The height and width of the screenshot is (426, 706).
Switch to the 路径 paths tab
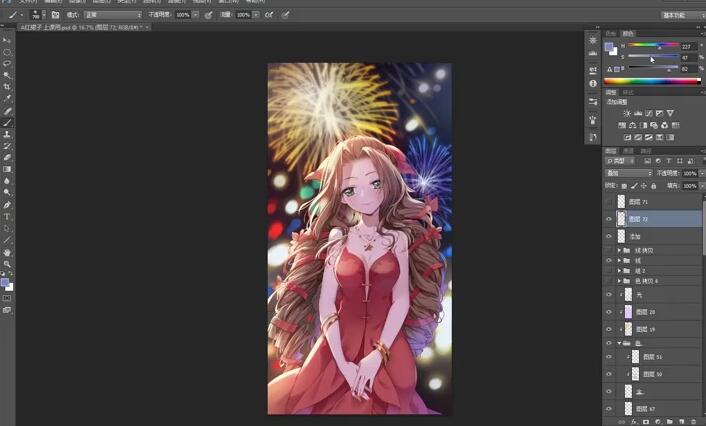click(646, 151)
